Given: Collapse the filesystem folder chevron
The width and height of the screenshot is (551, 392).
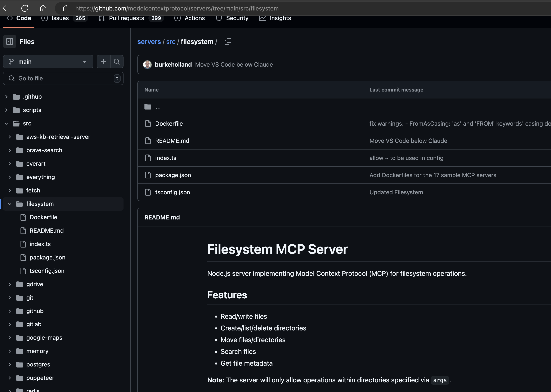Looking at the screenshot, I should (x=10, y=204).
